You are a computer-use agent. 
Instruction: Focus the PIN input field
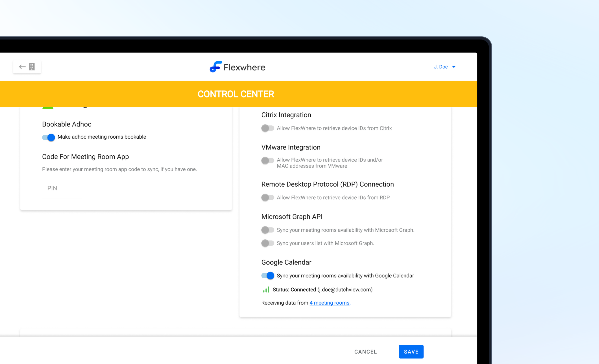click(62, 189)
